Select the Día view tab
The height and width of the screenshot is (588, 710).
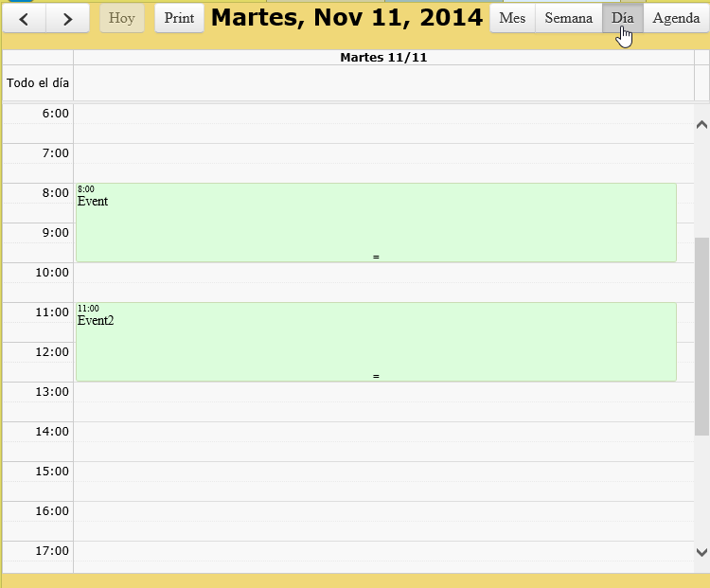point(623,18)
